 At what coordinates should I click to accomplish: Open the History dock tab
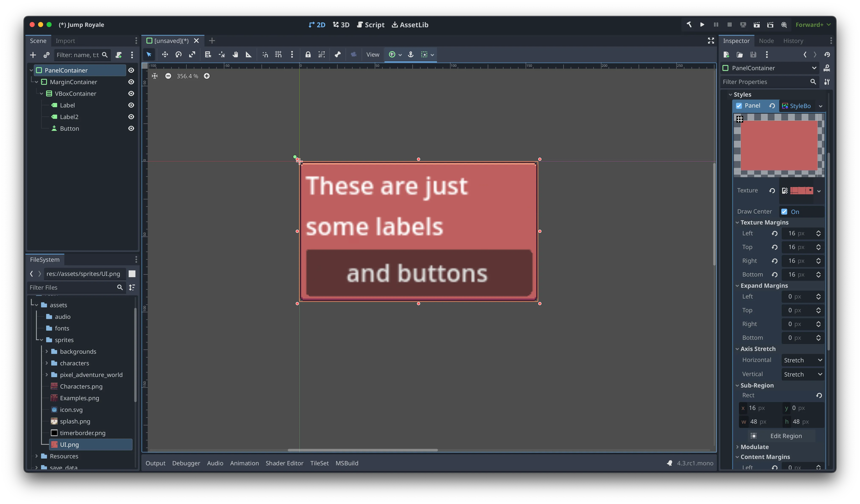[x=793, y=41]
